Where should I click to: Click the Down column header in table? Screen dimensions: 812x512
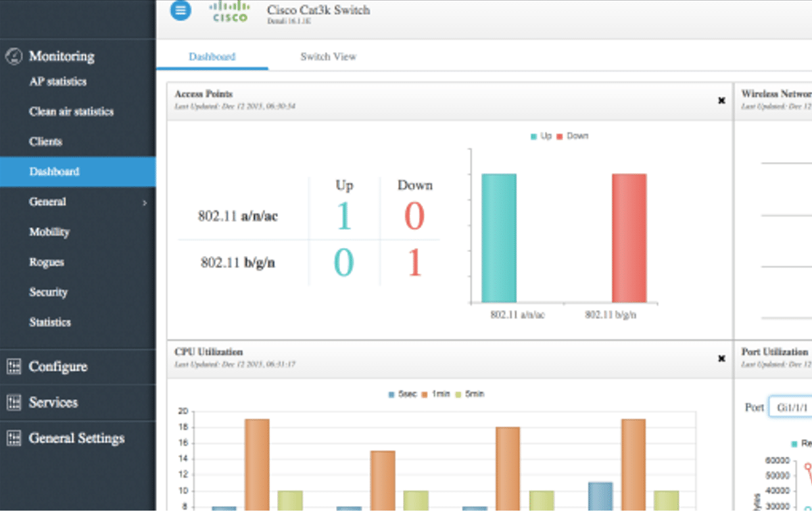click(x=414, y=185)
